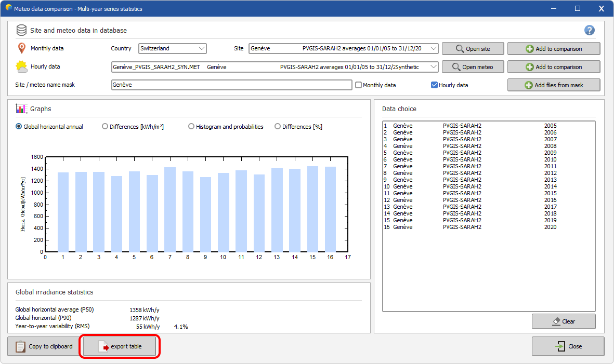Click the export table button
The image size is (614, 364).
tap(120, 346)
